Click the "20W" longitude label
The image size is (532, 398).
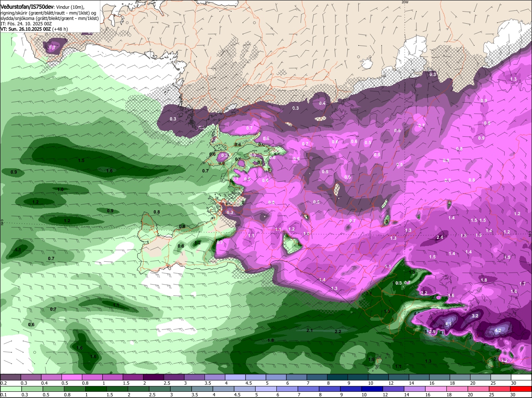(x=405, y=2)
